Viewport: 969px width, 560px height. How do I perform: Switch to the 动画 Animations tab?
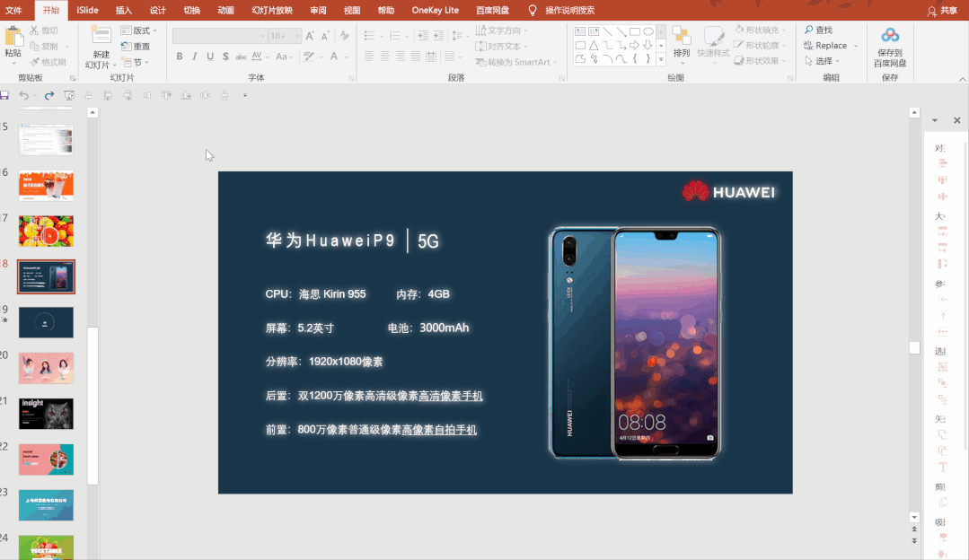tap(225, 11)
